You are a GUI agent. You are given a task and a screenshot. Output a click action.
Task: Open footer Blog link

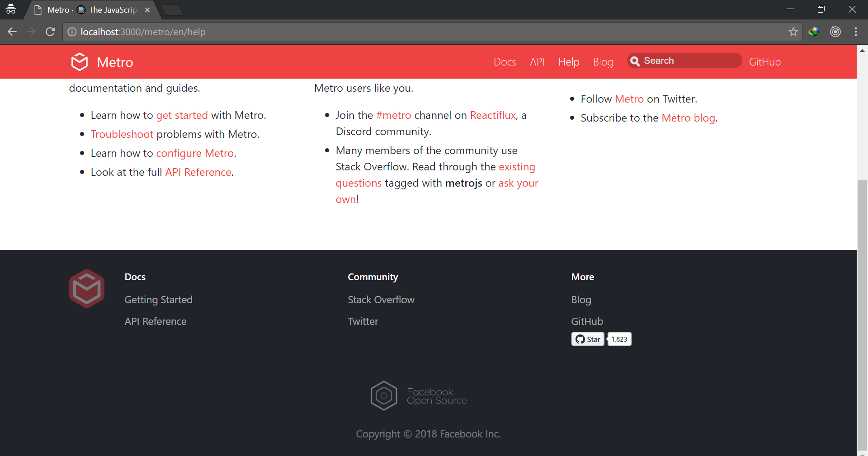pyautogui.click(x=581, y=300)
